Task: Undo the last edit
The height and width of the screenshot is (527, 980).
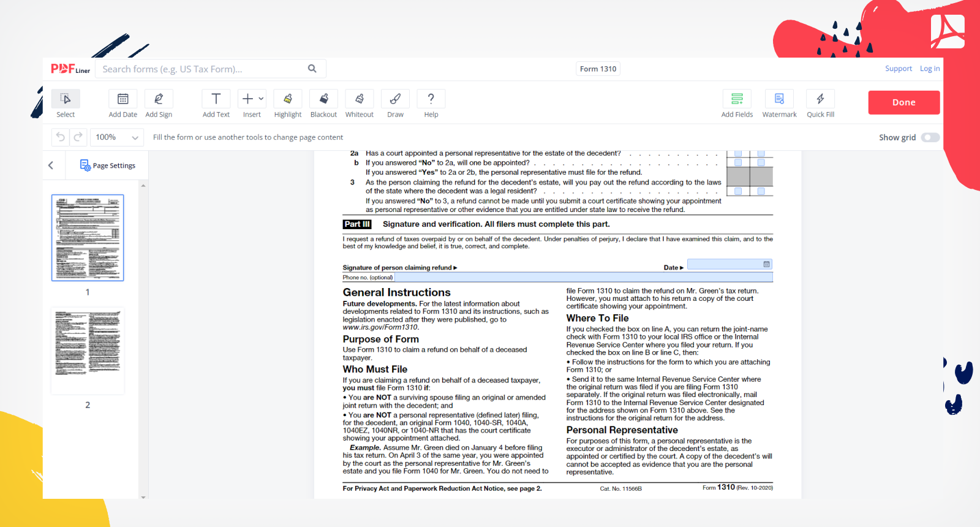Action: [60, 137]
